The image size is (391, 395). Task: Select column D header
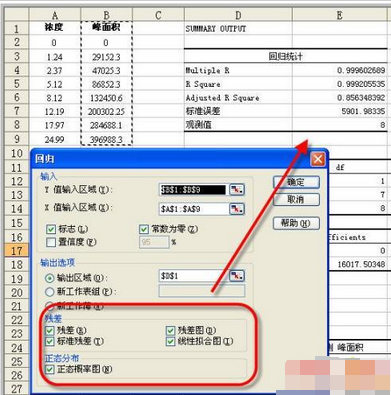pos(238,15)
